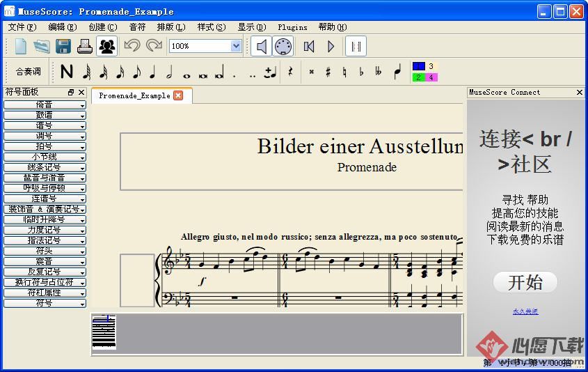Expand the 力度记号 palette
Screen dimensions: 588x372
click(x=45, y=230)
